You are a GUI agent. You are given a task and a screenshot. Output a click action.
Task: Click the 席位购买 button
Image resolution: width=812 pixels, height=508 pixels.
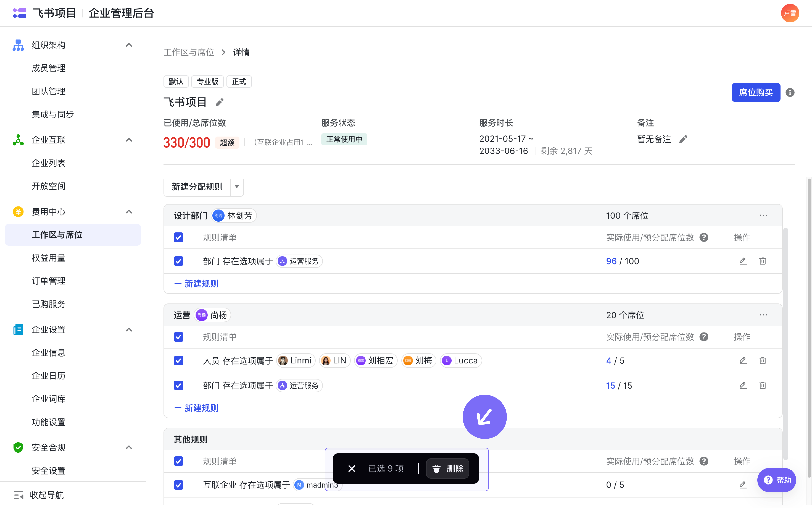point(756,92)
